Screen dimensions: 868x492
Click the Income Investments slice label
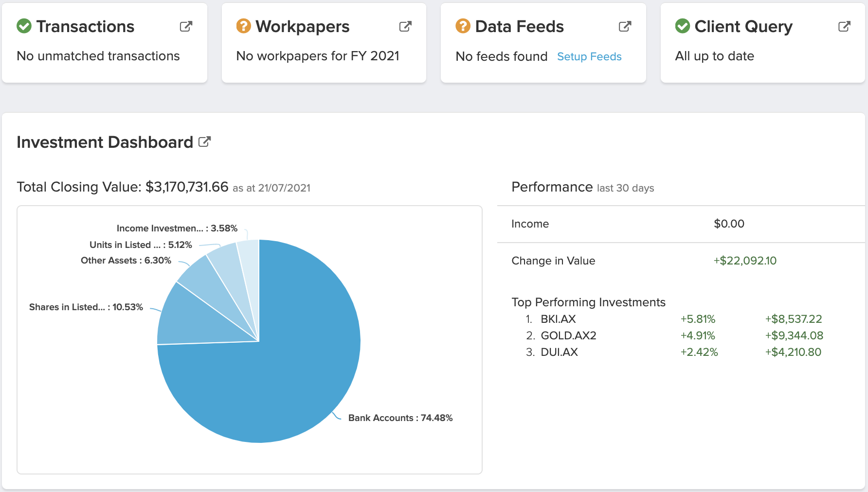177,228
